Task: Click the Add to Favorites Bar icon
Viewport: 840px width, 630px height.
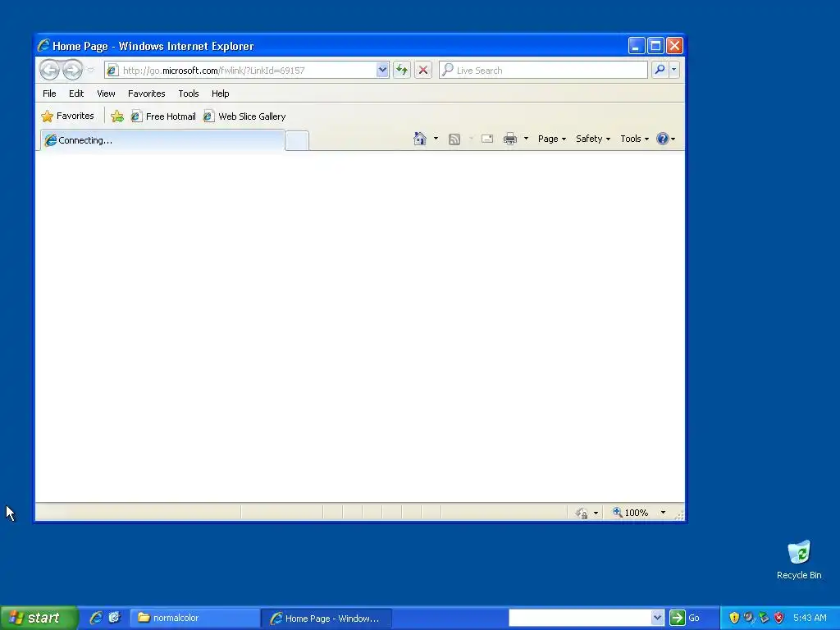Action: coord(117,116)
